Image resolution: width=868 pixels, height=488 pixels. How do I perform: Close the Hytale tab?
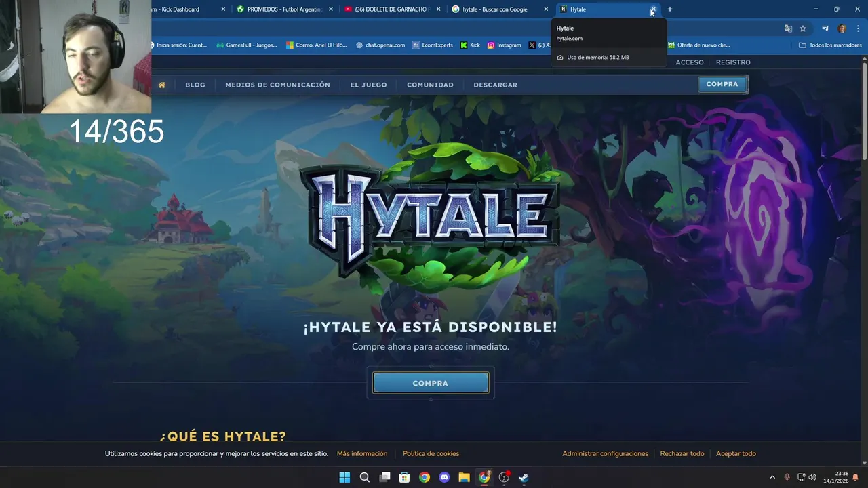point(653,9)
